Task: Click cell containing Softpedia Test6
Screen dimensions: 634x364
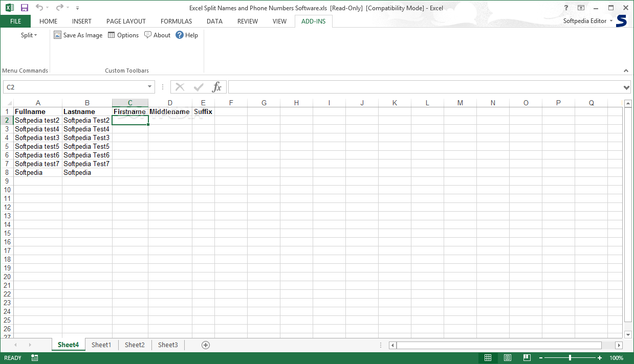Action: (x=87, y=155)
